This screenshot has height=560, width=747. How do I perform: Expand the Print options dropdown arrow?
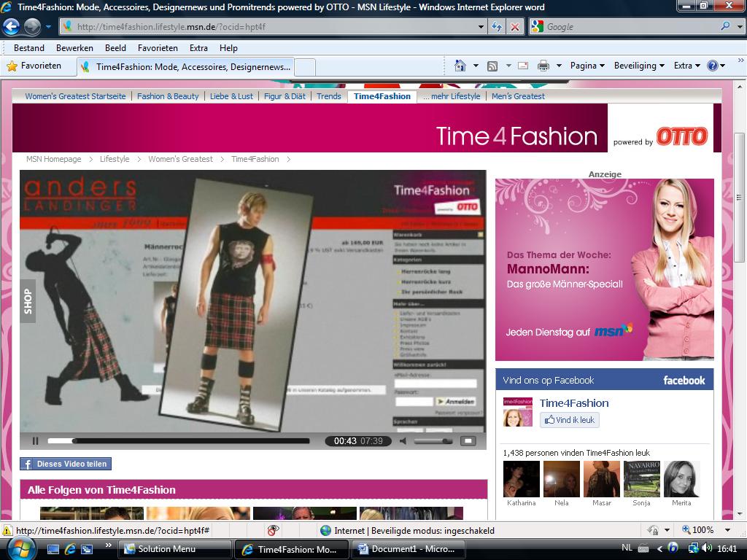coord(559,66)
